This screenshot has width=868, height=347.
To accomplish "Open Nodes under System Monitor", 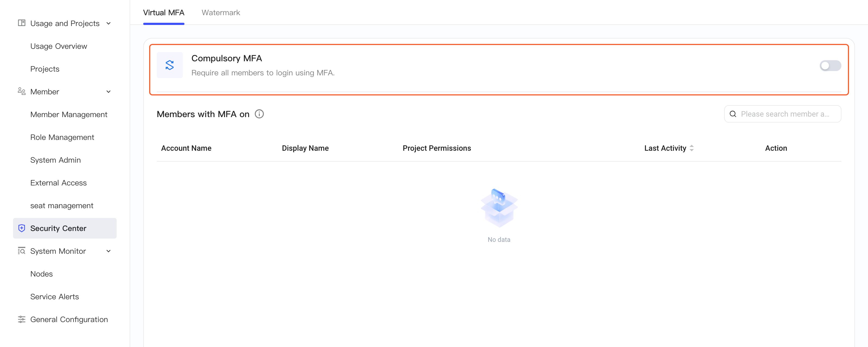I will [42, 274].
